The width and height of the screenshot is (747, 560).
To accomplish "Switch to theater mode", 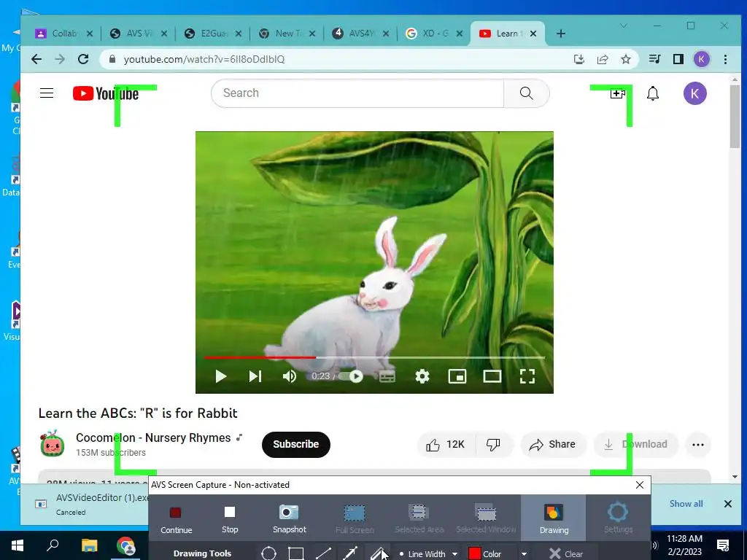I will tap(492, 376).
